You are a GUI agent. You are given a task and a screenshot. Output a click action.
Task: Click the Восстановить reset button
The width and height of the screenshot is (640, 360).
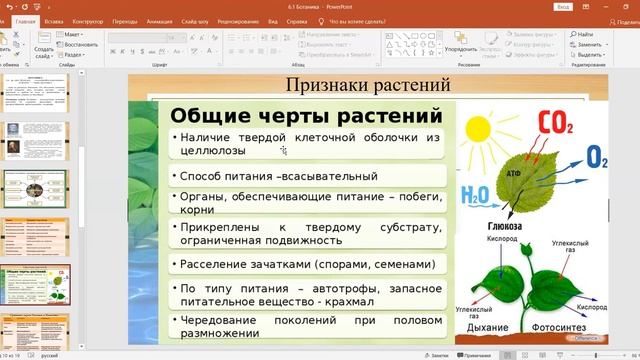[x=77, y=44]
